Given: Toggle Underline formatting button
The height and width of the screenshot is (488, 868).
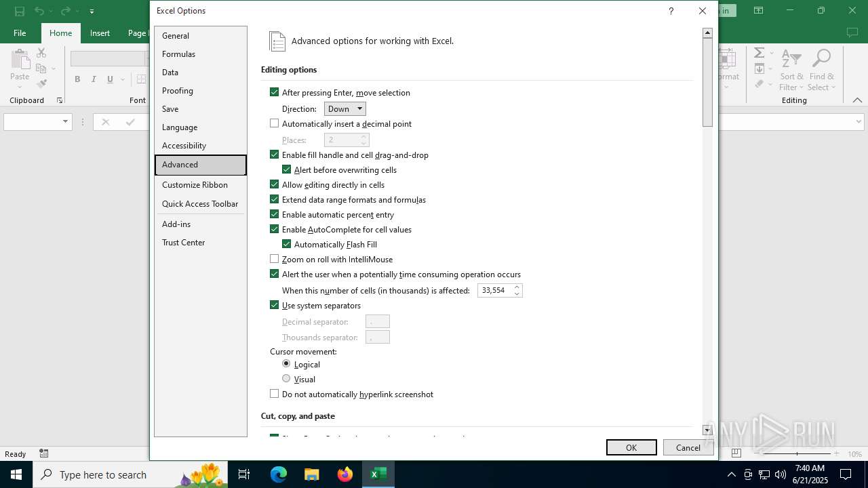Looking at the screenshot, I should tap(110, 79).
